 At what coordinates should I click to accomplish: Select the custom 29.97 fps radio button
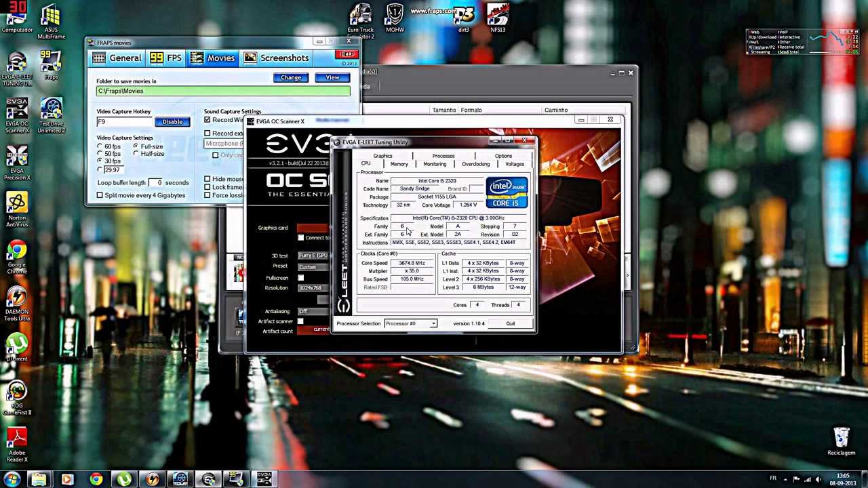click(100, 169)
